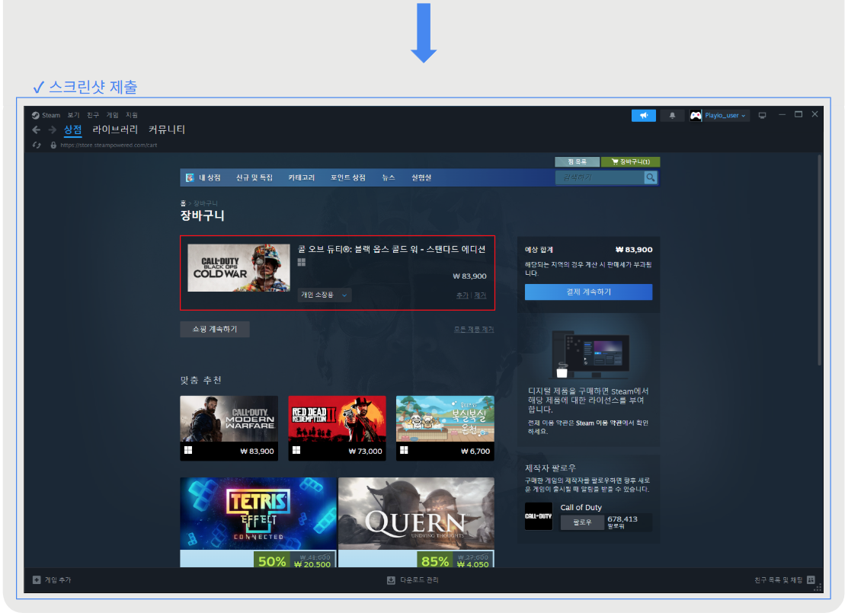Click the padlock icon beside the URL

(x=53, y=145)
